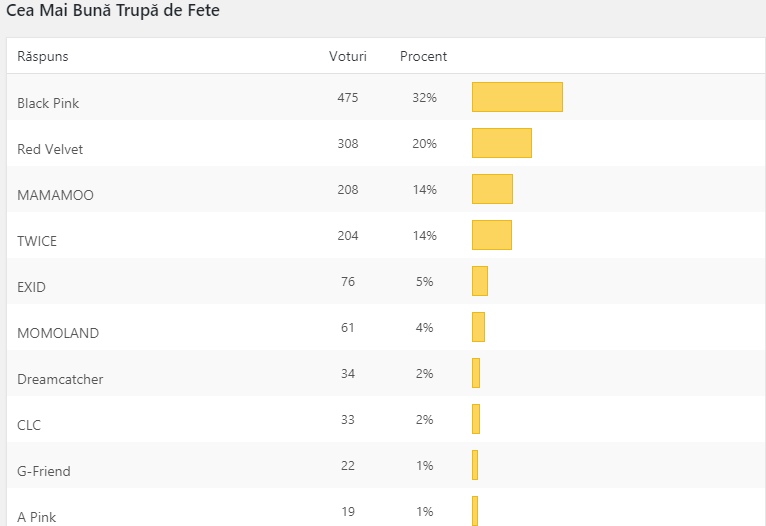Select the TWICE answer label
The height and width of the screenshot is (526, 766).
click(37, 241)
